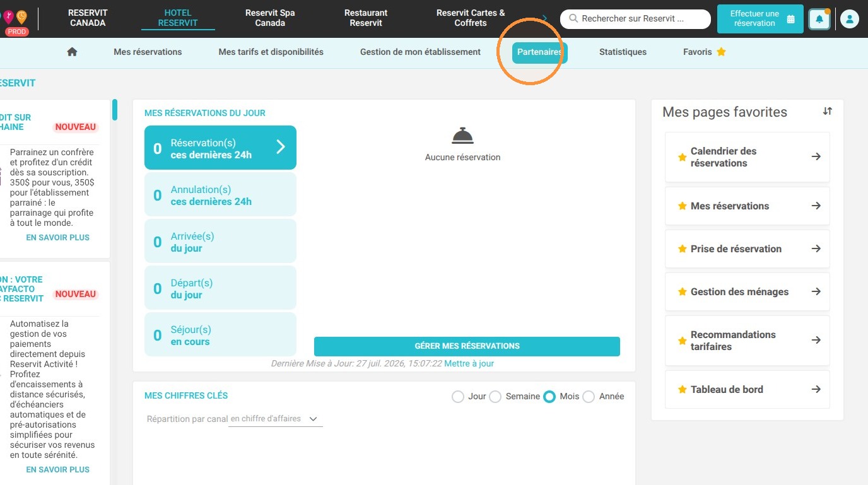The image size is (868, 485).
Task: Select the Annulation(s) ces dernières 24h tile
Action: (x=220, y=196)
